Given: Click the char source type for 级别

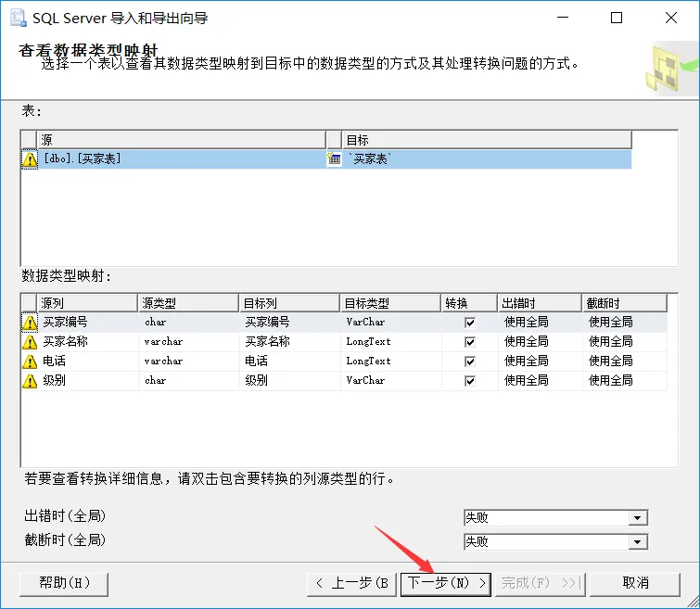Looking at the screenshot, I should tap(188, 380).
